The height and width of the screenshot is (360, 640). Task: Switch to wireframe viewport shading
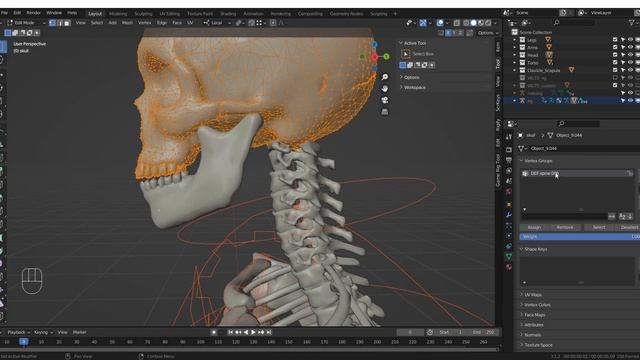(x=466, y=23)
